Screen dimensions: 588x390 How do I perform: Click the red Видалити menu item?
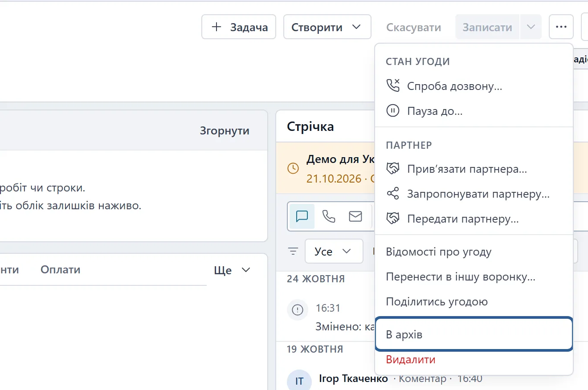[474, 360]
